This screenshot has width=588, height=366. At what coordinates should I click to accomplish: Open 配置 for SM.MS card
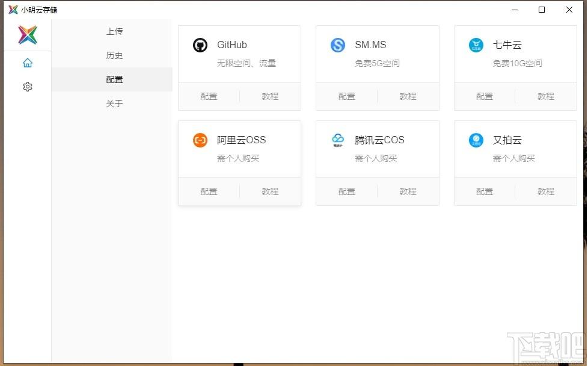tap(347, 96)
